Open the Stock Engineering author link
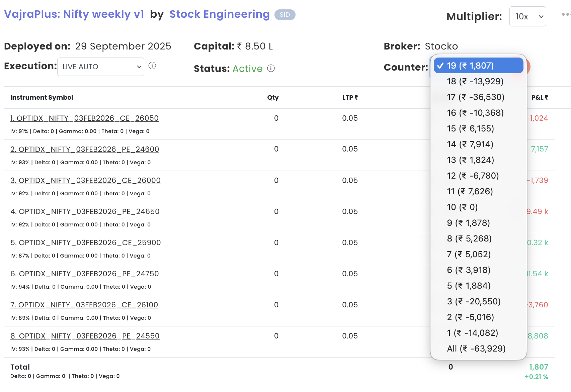This screenshot has height=392, width=571. [219, 14]
